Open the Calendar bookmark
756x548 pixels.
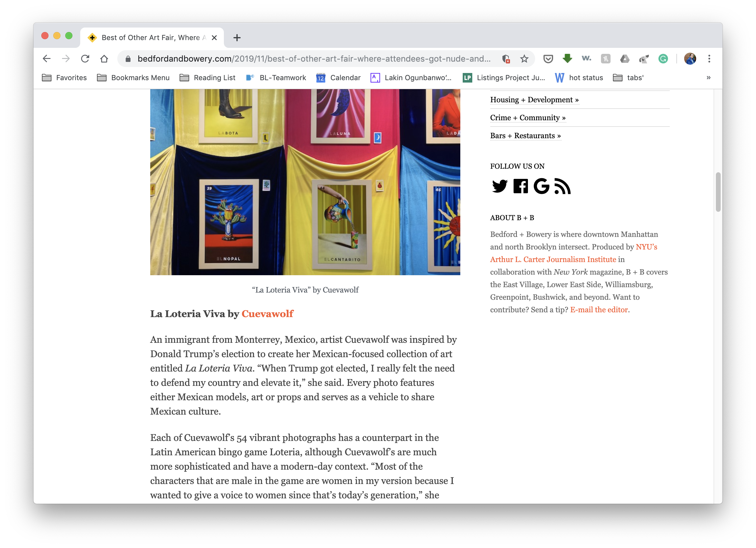(x=338, y=77)
